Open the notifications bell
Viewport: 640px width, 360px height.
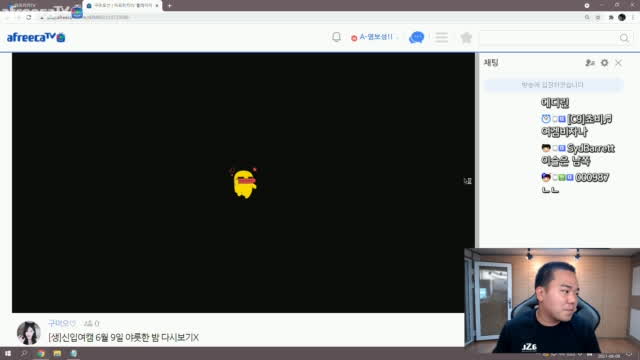pyautogui.click(x=336, y=37)
